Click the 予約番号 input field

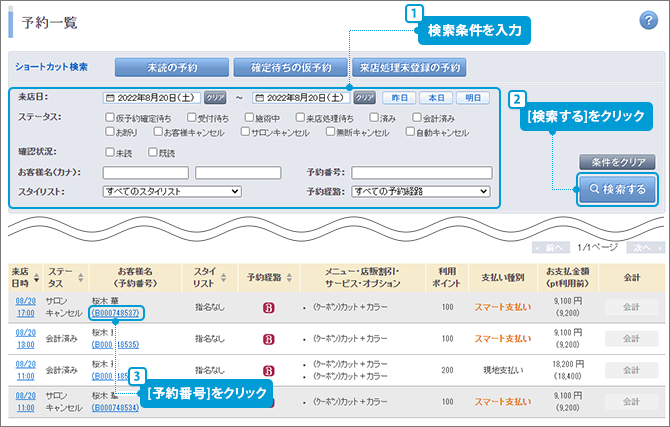[420, 172]
